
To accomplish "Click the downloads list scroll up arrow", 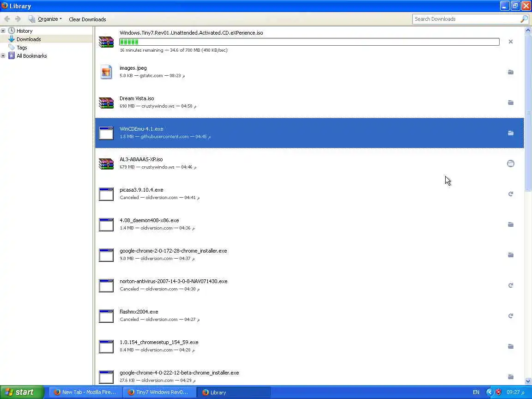I will coord(527,30).
